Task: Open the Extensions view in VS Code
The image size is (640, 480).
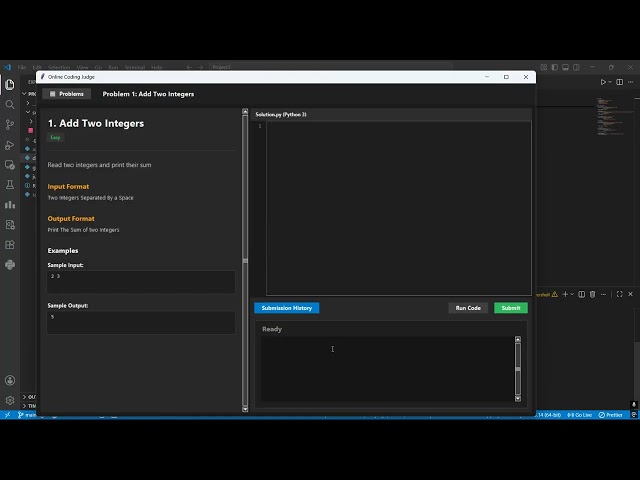Action: [x=10, y=244]
